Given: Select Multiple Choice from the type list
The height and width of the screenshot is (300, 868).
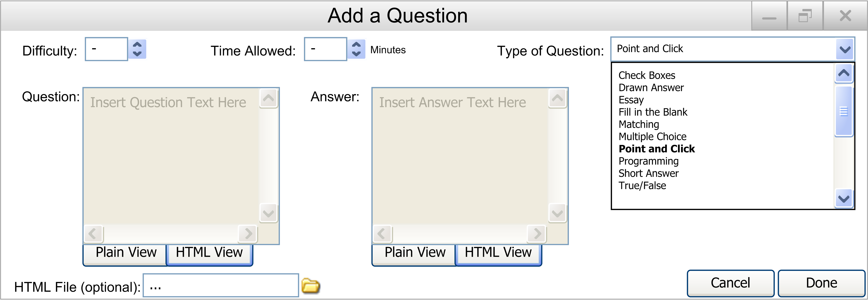Looking at the screenshot, I should (652, 137).
